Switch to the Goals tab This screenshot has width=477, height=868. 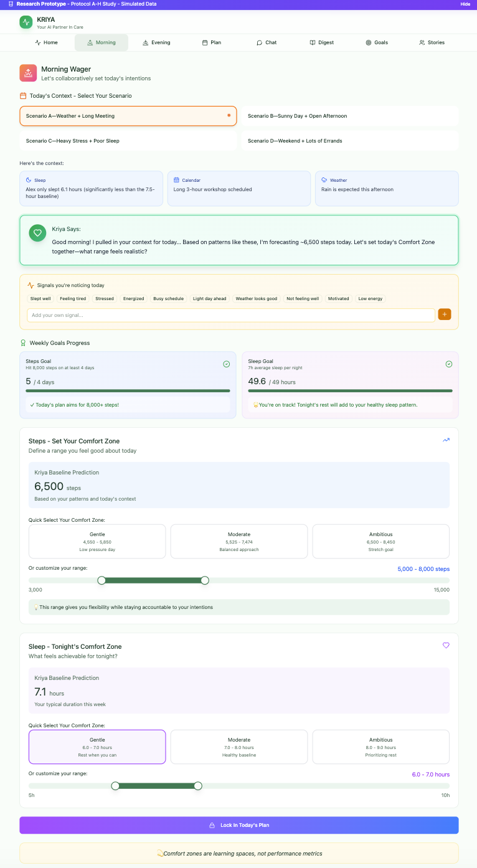coord(377,42)
